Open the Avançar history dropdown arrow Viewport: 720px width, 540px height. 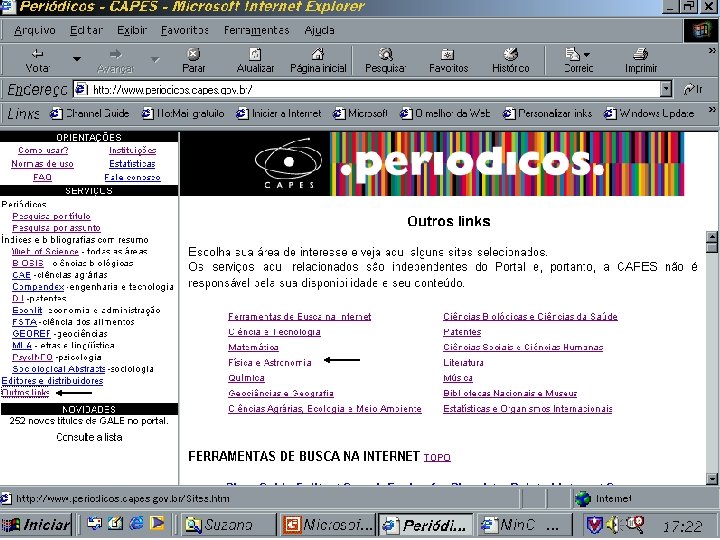(x=155, y=59)
